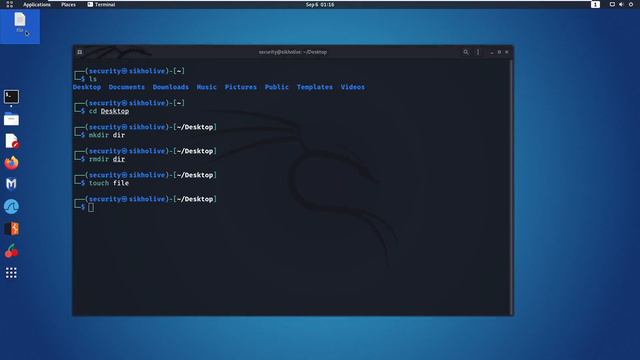Click the new tab icon in the terminal title bar

click(x=80, y=52)
